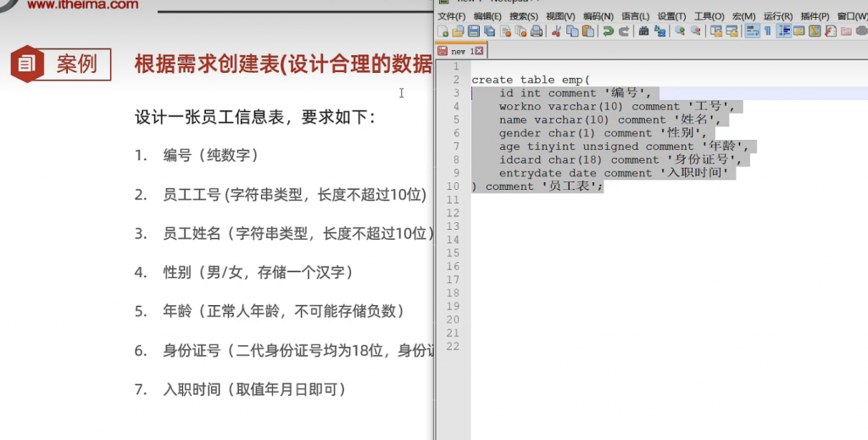Click the New file toolbar icon
Screen dimensions: 868x440
coord(442,31)
